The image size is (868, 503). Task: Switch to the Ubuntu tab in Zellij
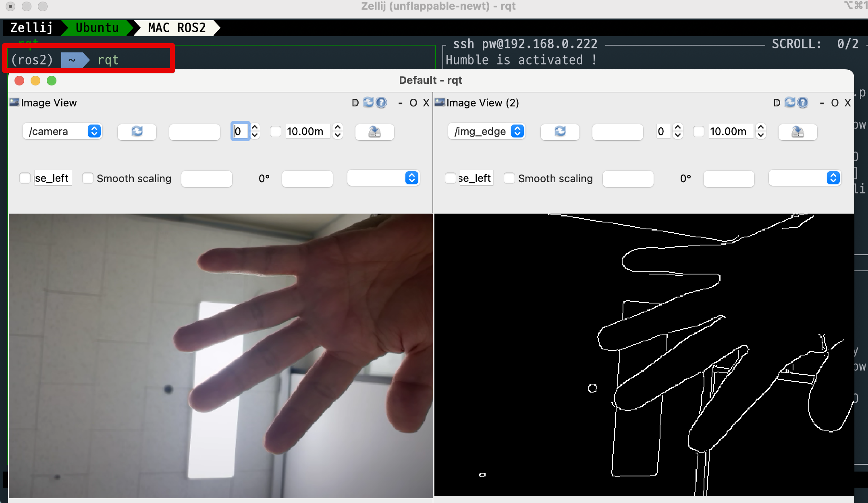point(97,28)
